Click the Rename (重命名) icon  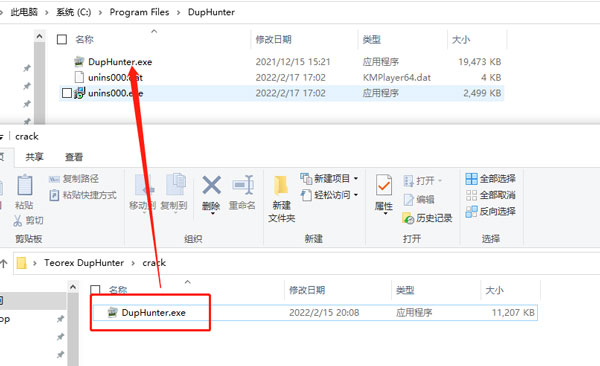243,185
